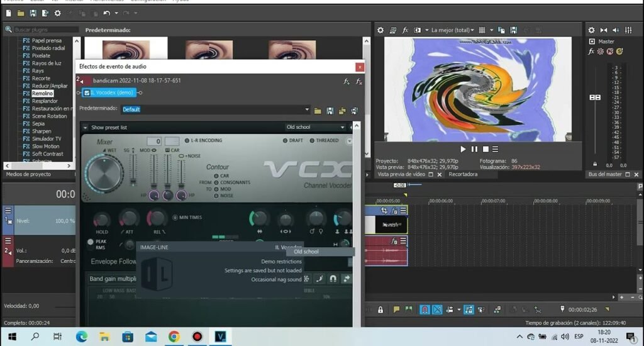Click the HOLD knob

click(x=101, y=221)
